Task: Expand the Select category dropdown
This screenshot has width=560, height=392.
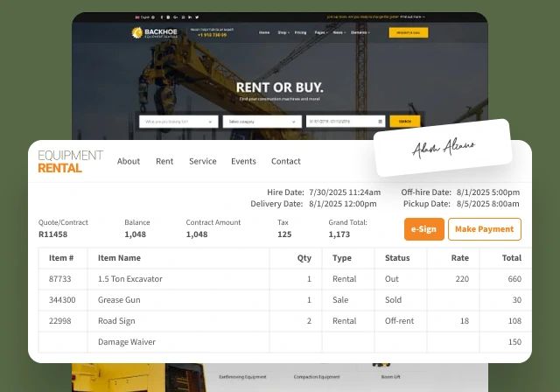Action: 262,122
